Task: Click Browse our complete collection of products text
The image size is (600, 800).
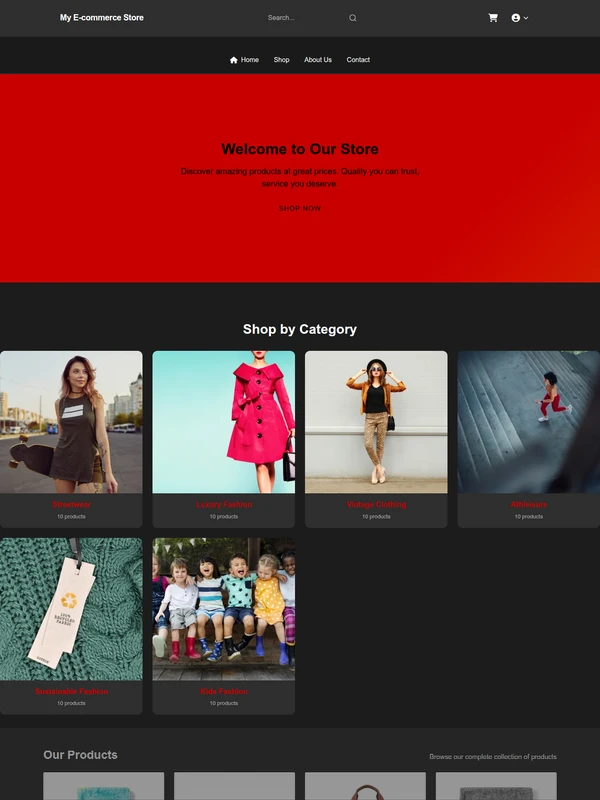Action: pos(493,757)
